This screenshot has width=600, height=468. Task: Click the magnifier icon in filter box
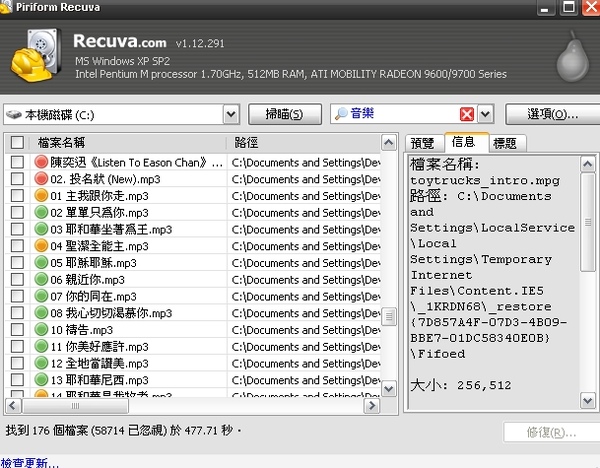click(x=341, y=114)
